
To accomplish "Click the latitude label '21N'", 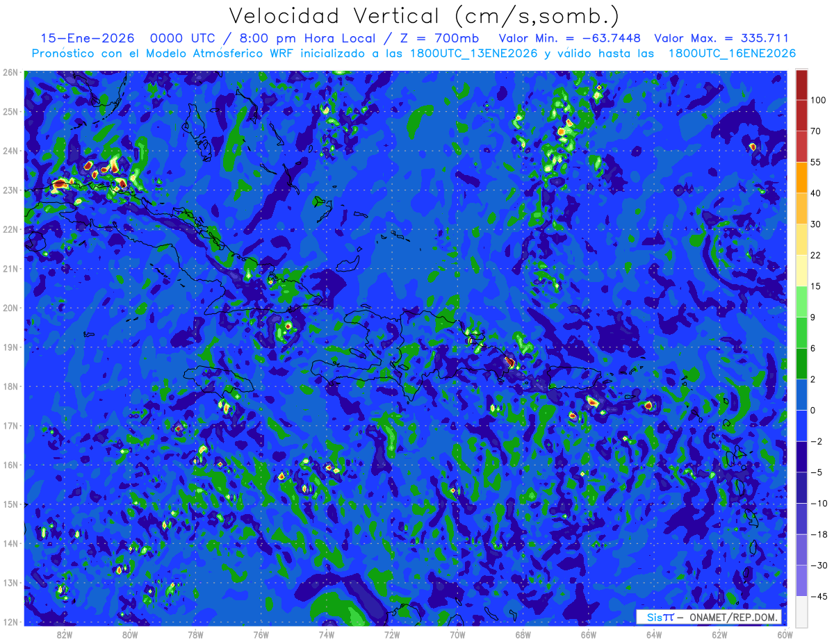I will point(10,268).
